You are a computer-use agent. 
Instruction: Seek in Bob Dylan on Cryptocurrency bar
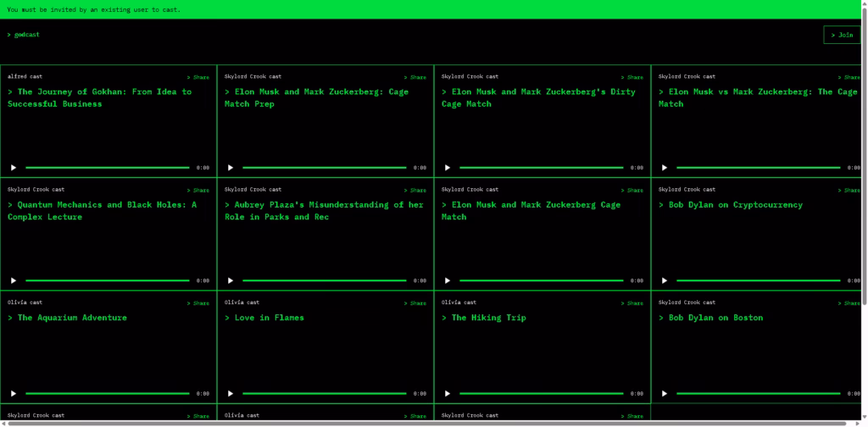click(759, 280)
